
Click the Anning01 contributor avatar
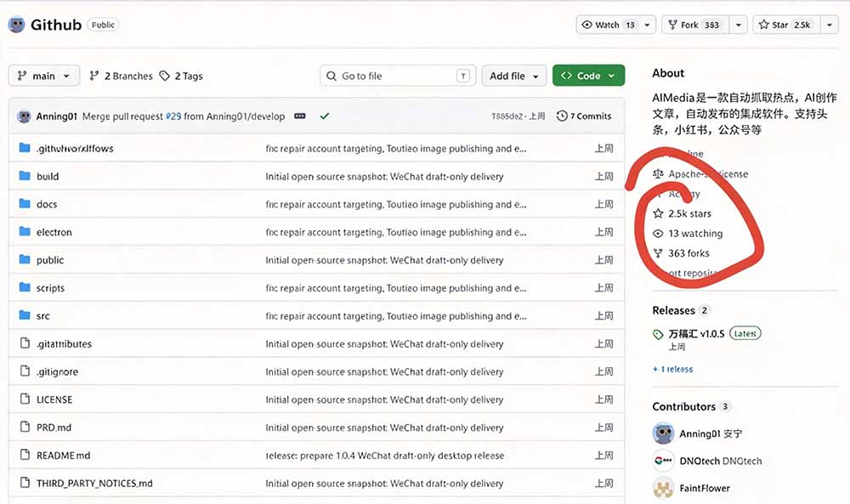663,433
